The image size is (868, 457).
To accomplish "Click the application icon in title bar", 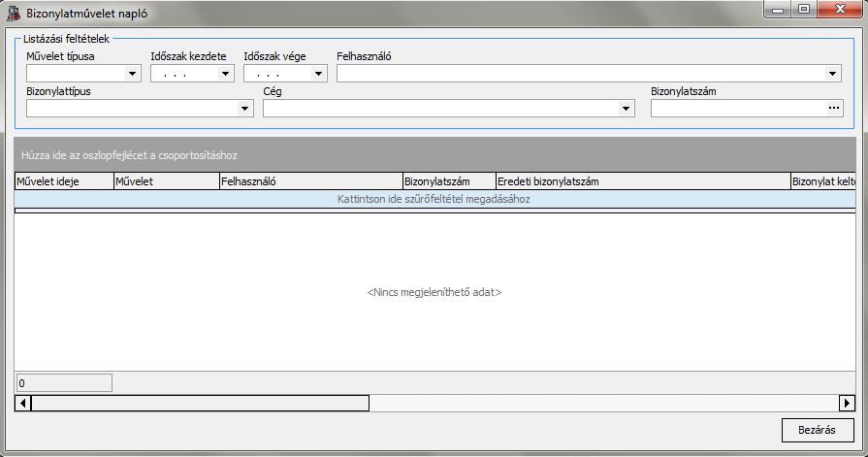I will (14, 13).
